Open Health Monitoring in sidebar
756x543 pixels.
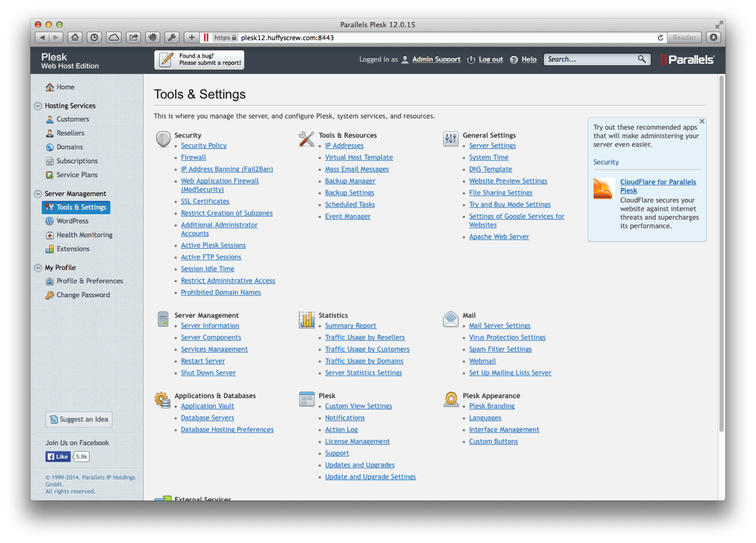84,235
